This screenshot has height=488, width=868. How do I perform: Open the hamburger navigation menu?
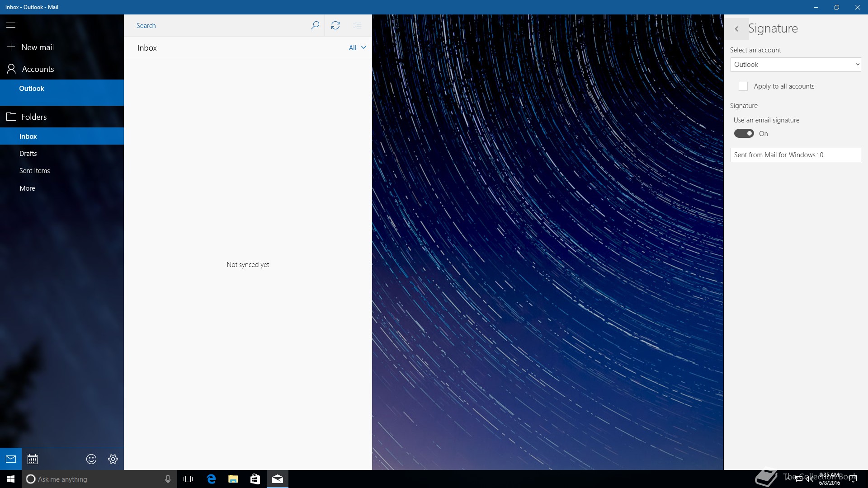coord(11,25)
